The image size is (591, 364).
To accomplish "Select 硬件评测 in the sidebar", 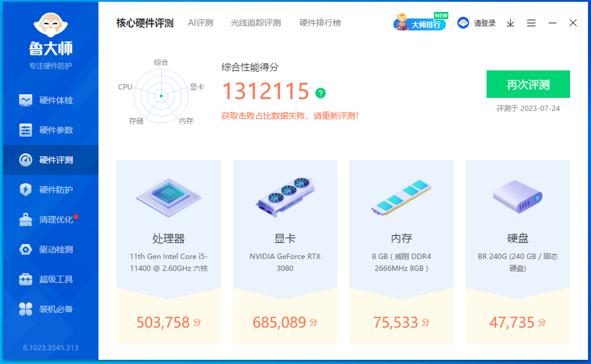I will coord(51,160).
